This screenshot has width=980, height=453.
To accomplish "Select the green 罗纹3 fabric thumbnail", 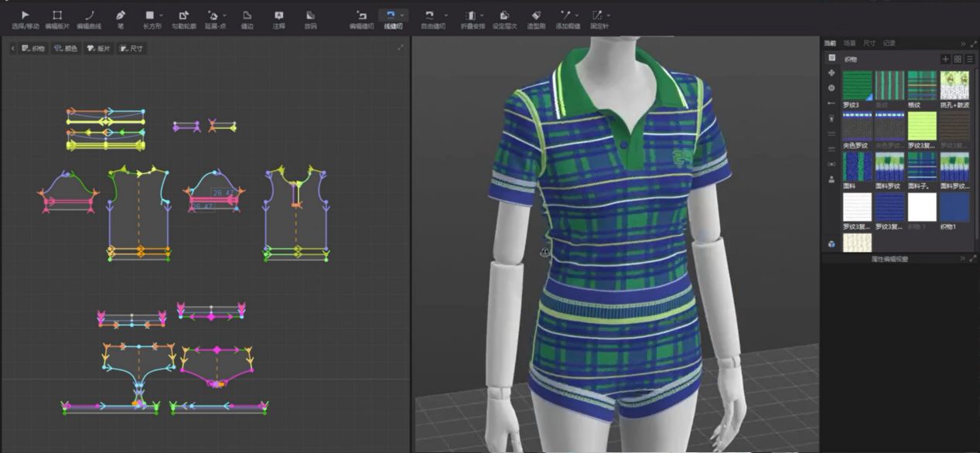I will click(856, 85).
